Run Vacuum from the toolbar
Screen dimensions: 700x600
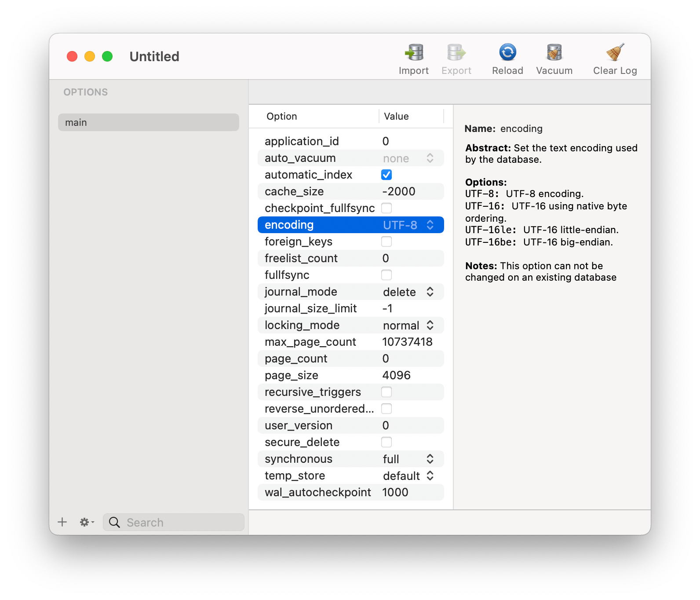click(x=554, y=53)
